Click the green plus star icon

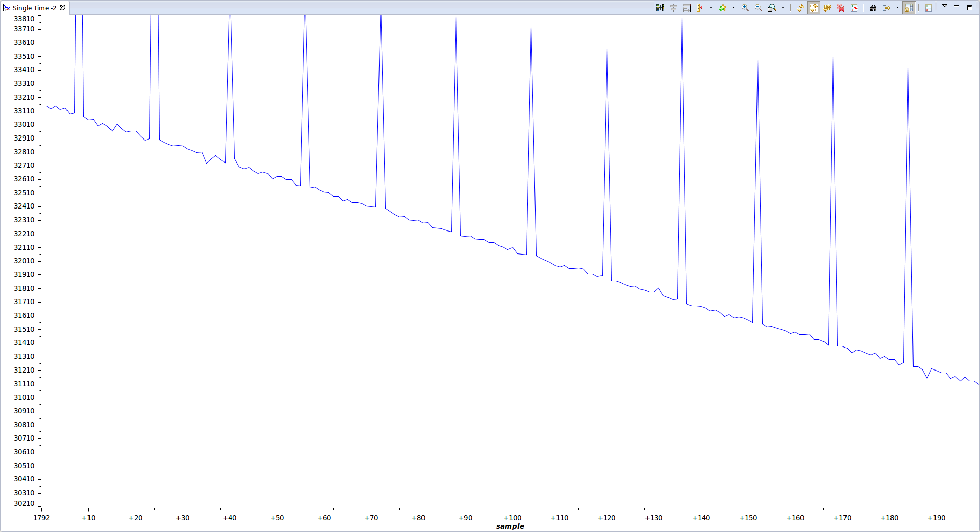click(722, 8)
